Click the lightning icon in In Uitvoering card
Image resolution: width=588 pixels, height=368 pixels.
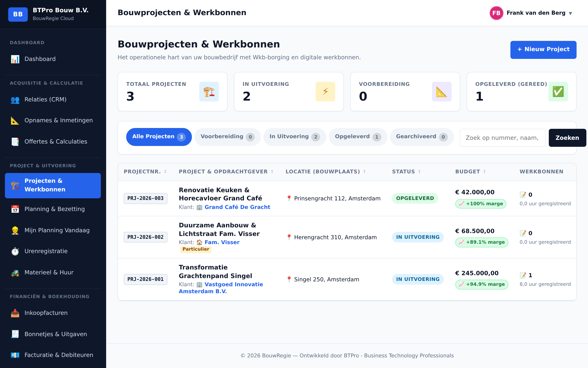coord(325,92)
